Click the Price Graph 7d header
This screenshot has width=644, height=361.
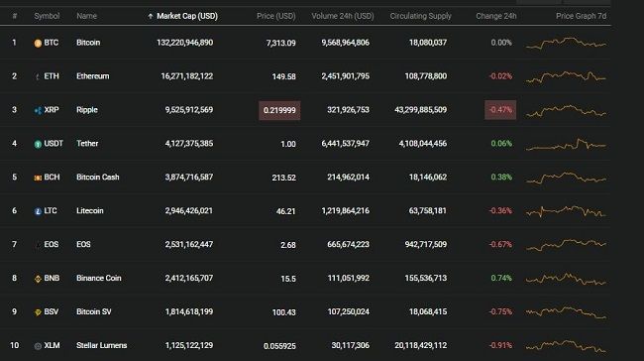[581, 16]
